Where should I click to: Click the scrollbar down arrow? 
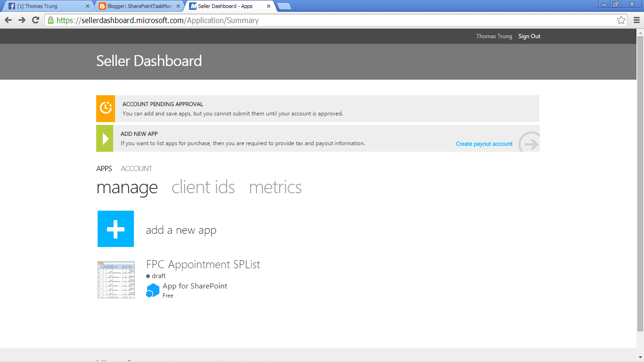(640, 358)
